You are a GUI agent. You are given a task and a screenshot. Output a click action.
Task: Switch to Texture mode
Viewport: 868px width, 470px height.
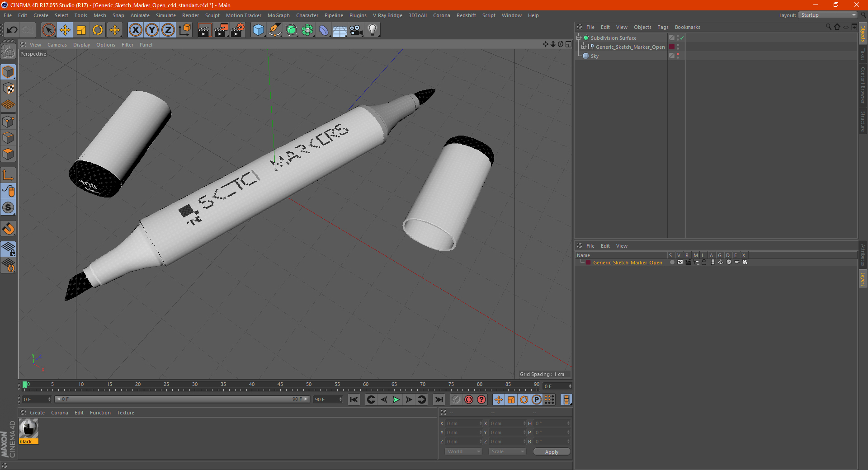click(8, 89)
